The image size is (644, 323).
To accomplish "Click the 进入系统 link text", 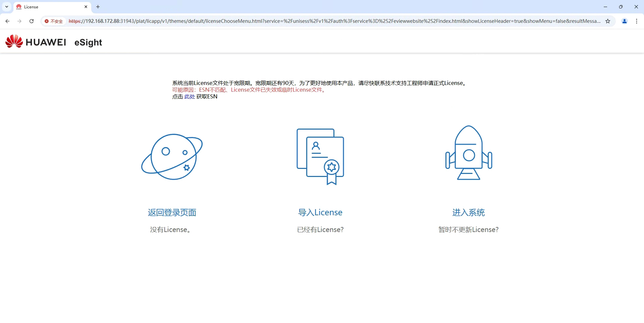I will (x=469, y=213).
